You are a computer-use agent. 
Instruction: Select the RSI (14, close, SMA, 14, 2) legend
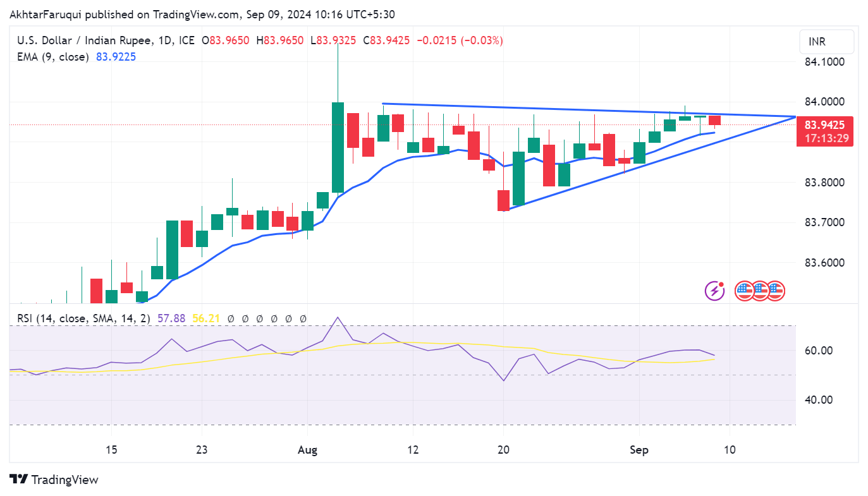click(83, 318)
